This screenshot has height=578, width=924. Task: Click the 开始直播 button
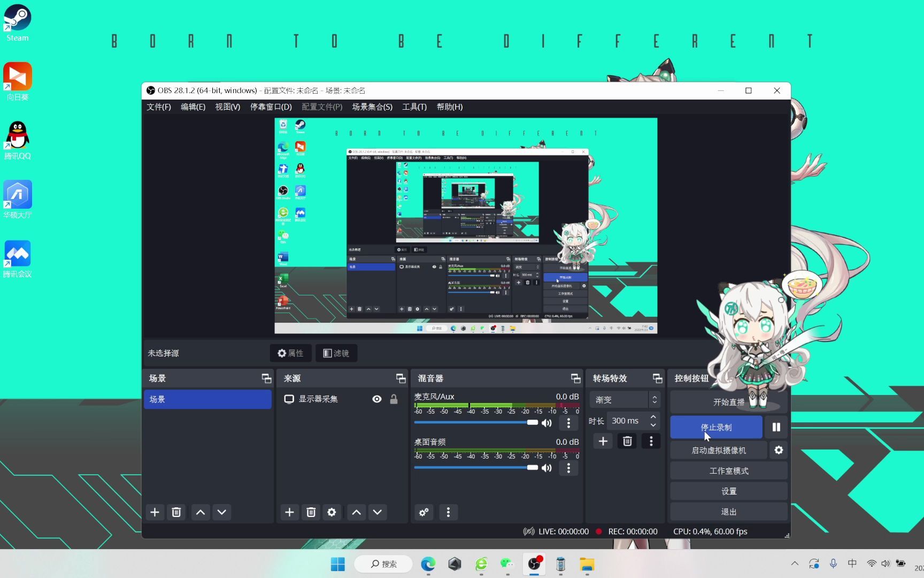pyautogui.click(x=728, y=402)
